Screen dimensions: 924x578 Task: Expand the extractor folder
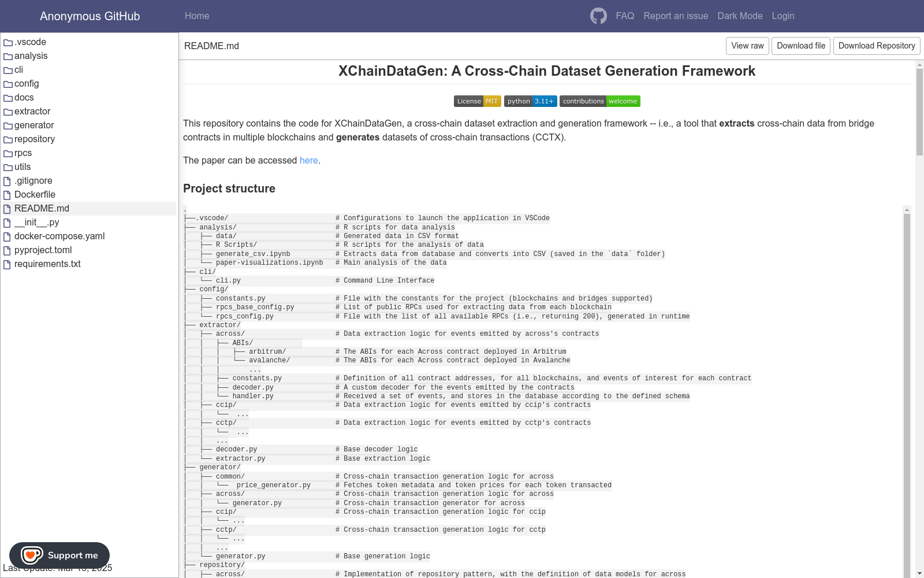[x=32, y=112]
